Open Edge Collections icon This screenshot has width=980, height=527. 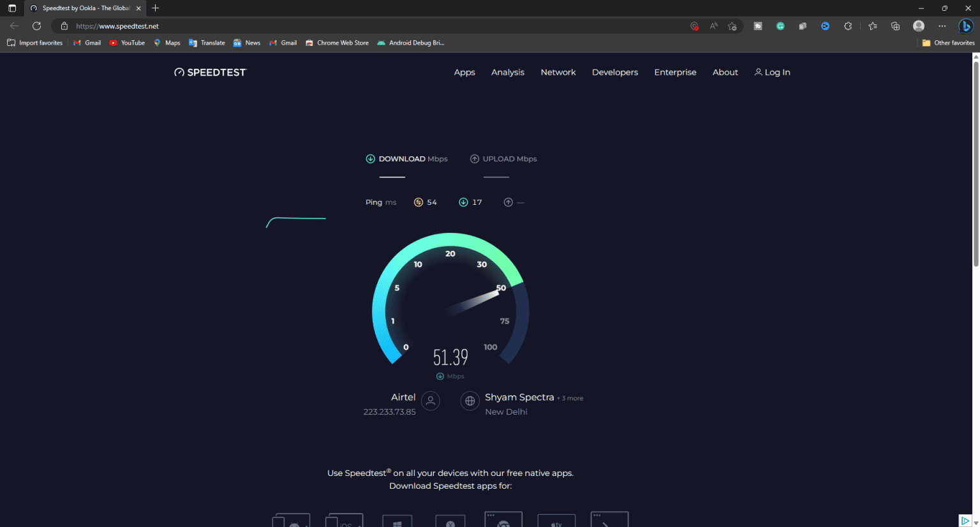pyautogui.click(x=896, y=26)
